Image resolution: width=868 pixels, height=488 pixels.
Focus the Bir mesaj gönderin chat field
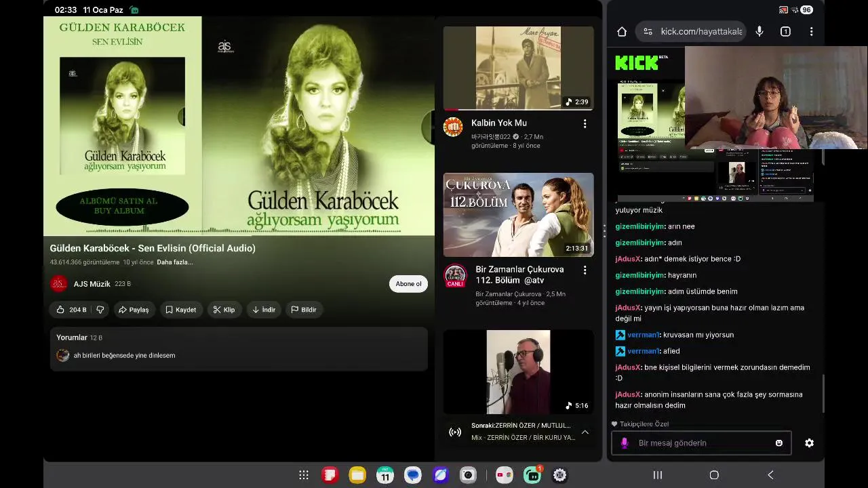pos(701,443)
